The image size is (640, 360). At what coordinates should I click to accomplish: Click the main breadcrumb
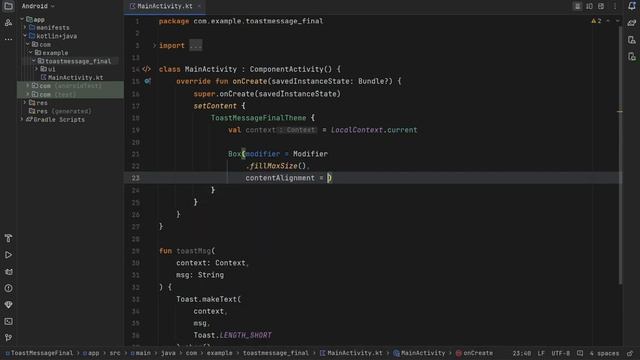coord(140,353)
